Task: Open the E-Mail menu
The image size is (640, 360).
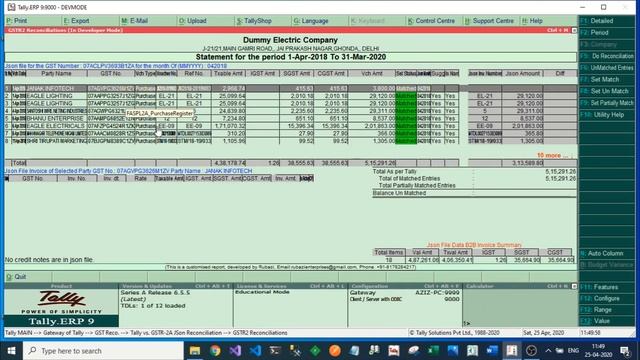Action: point(134,21)
